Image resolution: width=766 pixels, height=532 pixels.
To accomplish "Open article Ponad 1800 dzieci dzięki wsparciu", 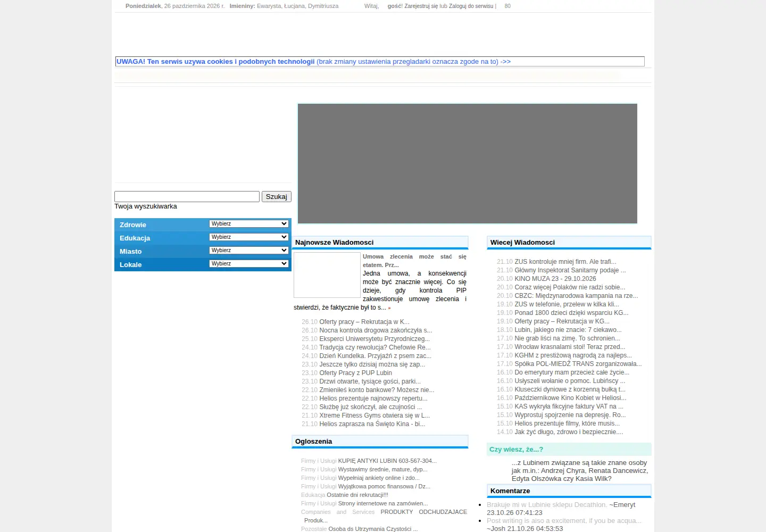I will pos(571,313).
